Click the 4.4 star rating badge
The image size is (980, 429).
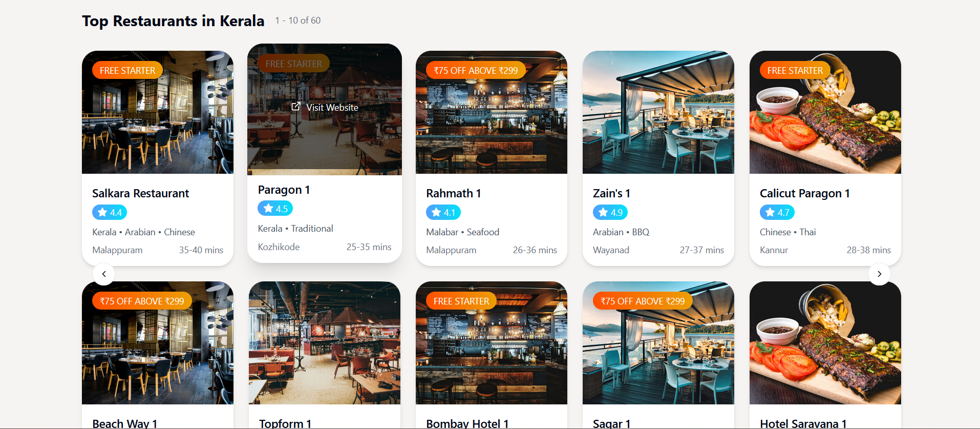110,212
